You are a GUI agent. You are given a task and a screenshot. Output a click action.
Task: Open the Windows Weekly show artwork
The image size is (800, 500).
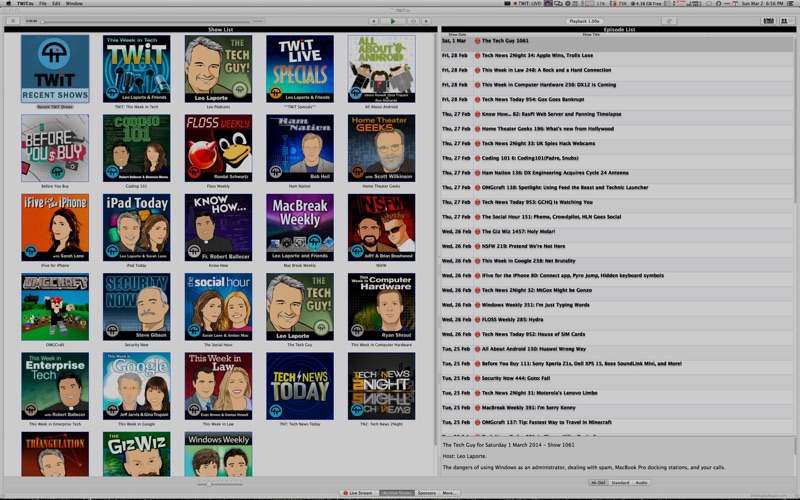point(218,454)
